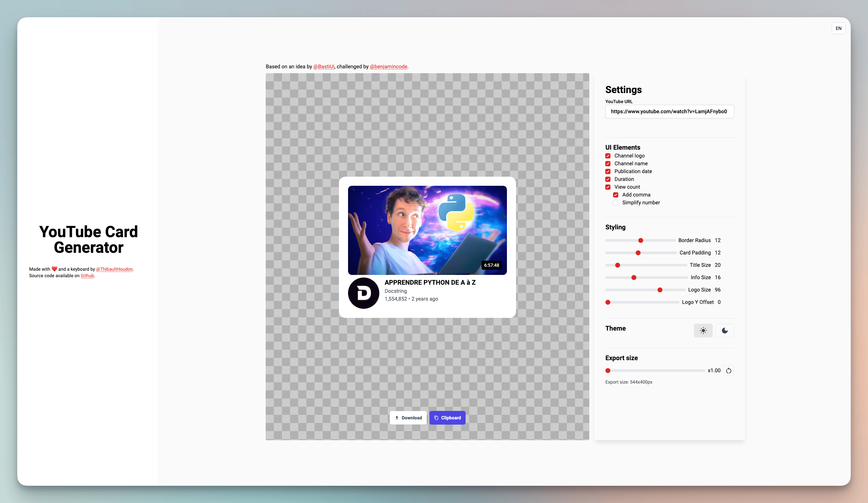
Task: Open the @ThibaultHoudon link
Action: point(114,269)
